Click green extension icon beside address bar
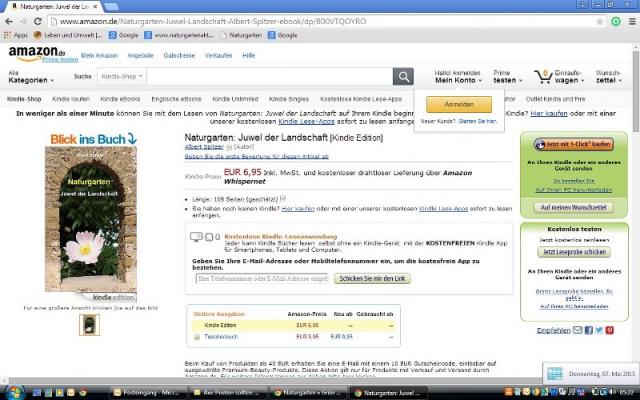This screenshot has height=400, width=640. click(616, 22)
